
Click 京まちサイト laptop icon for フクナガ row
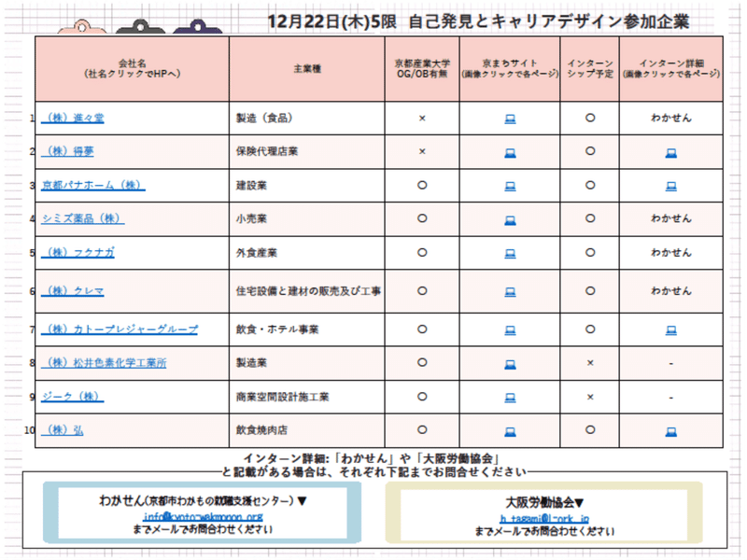pos(510,254)
